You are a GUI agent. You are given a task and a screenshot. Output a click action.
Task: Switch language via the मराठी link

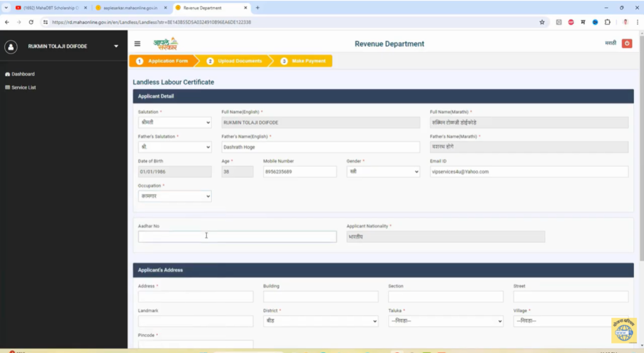tap(610, 43)
